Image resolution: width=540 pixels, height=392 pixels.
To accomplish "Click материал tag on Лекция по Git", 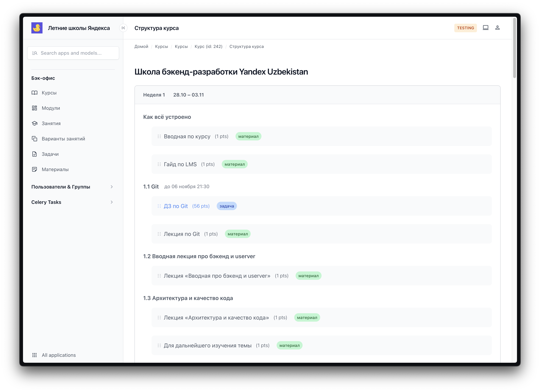I will [x=238, y=234].
